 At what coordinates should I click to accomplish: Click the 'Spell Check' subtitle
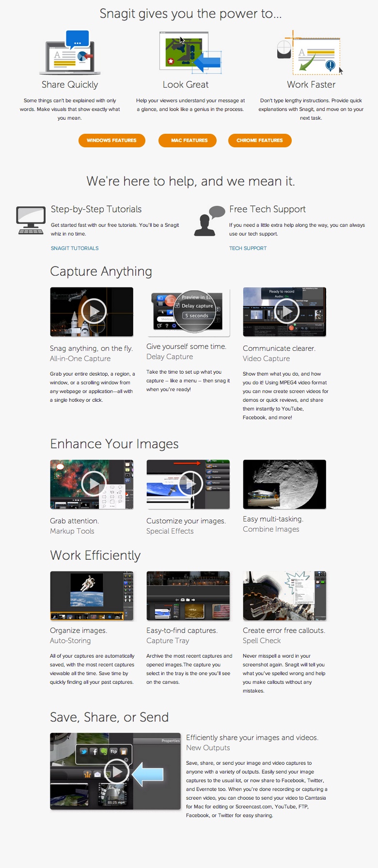262,641
